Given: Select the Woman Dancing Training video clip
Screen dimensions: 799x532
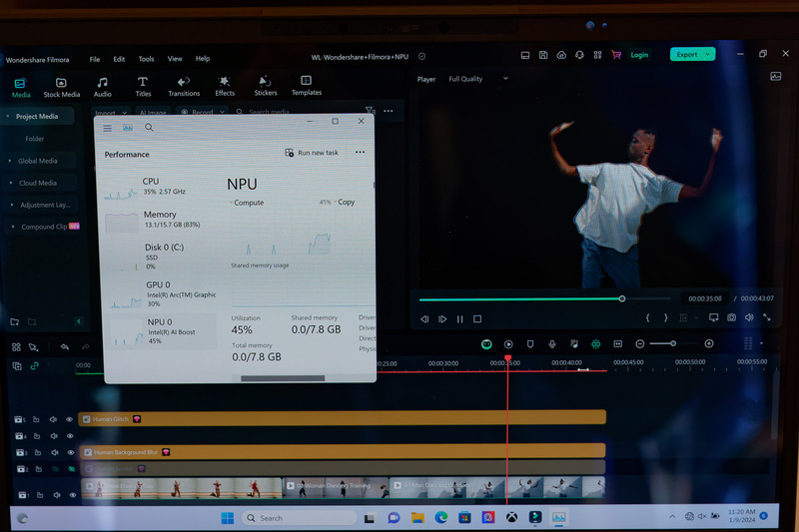Looking at the screenshot, I should (336, 487).
